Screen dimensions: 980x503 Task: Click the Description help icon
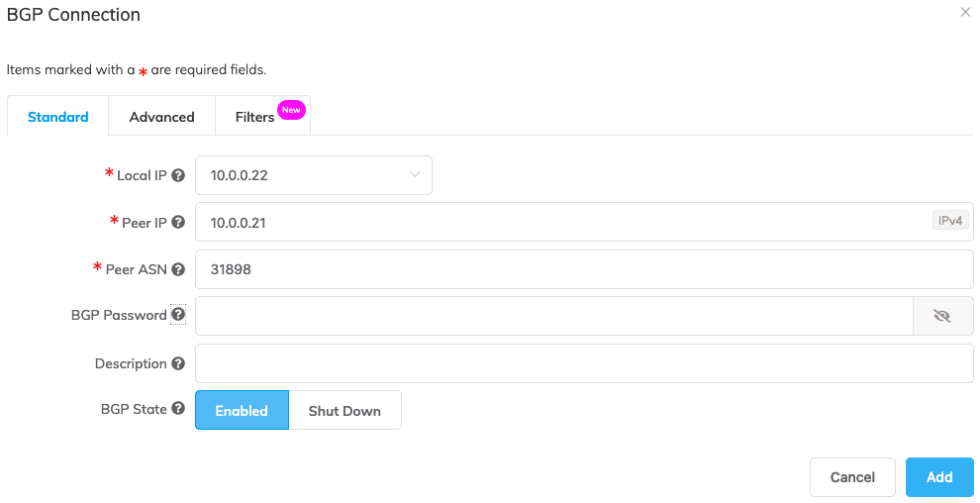[178, 363]
